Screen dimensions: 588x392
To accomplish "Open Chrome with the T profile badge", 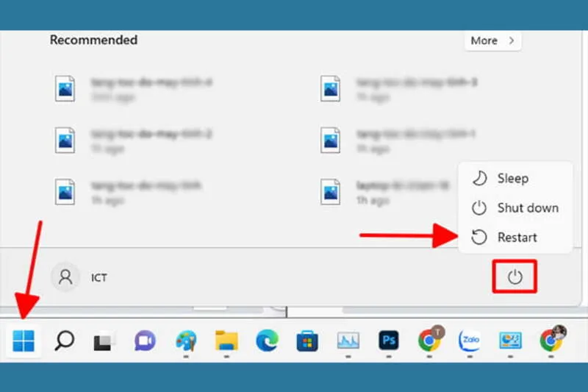I will [x=430, y=339].
